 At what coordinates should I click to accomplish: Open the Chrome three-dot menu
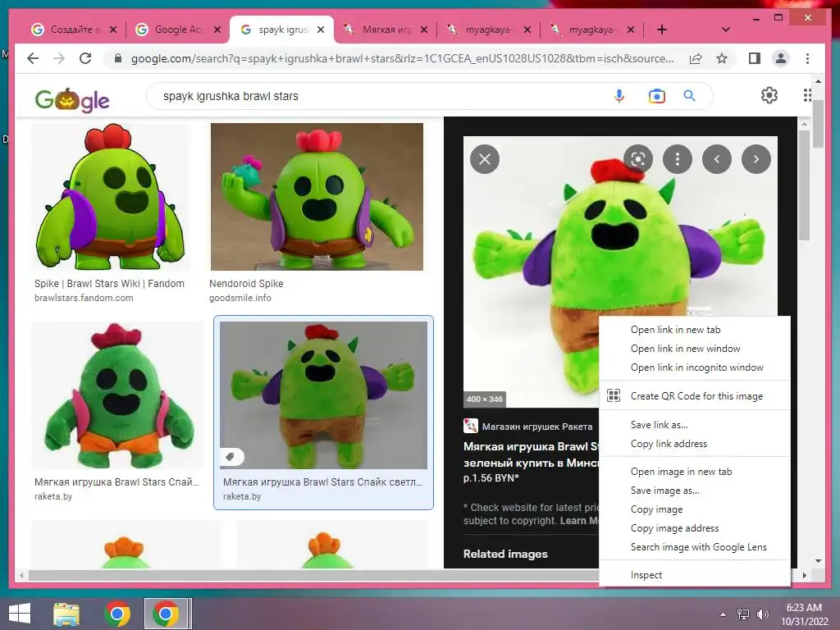tap(807, 58)
